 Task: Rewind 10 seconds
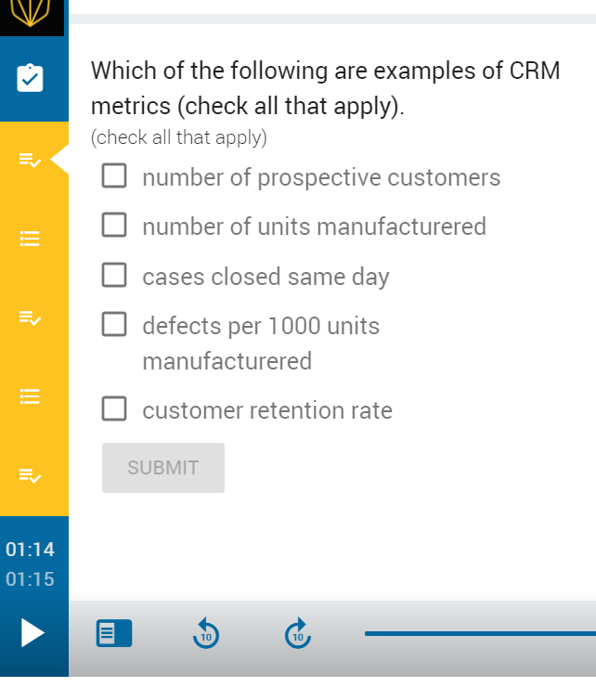point(206,634)
